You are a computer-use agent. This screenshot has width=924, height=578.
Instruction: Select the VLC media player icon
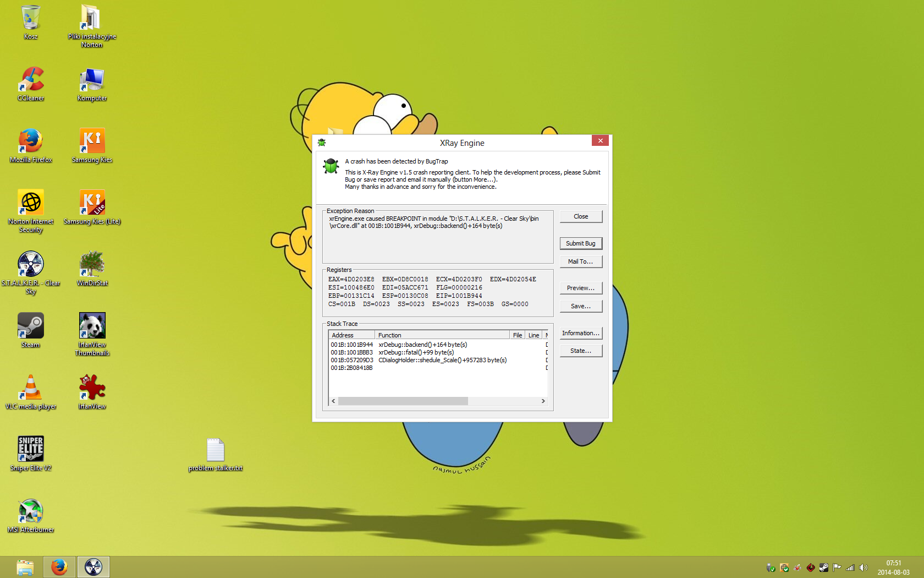click(x=31, y=392)
